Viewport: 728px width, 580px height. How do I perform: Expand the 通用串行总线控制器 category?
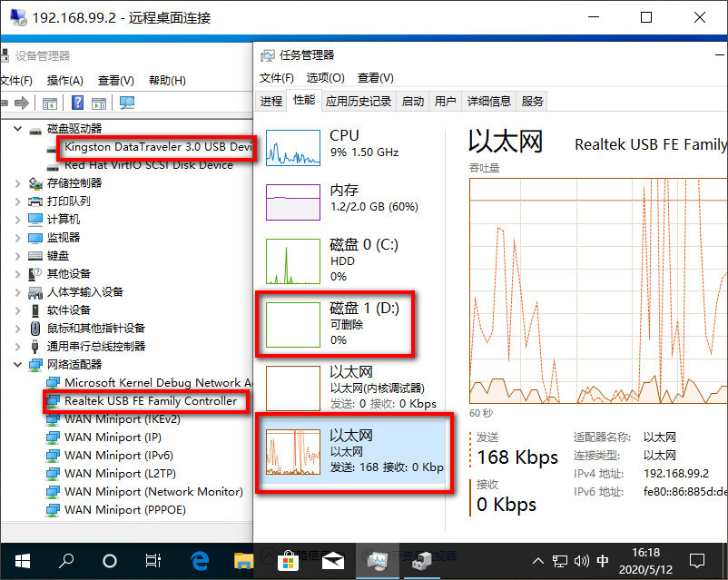(18, 347)
